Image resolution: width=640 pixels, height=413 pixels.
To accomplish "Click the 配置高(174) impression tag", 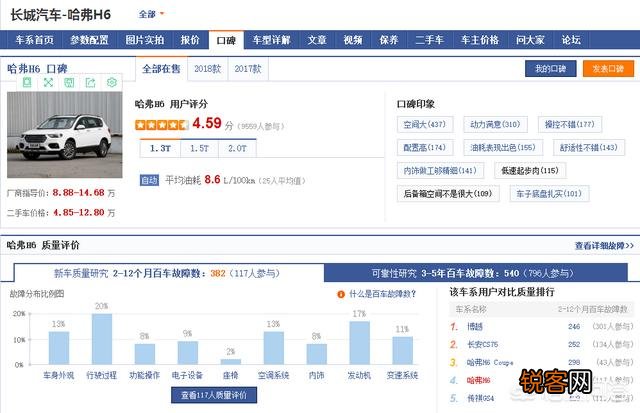I will click(425, 147).
